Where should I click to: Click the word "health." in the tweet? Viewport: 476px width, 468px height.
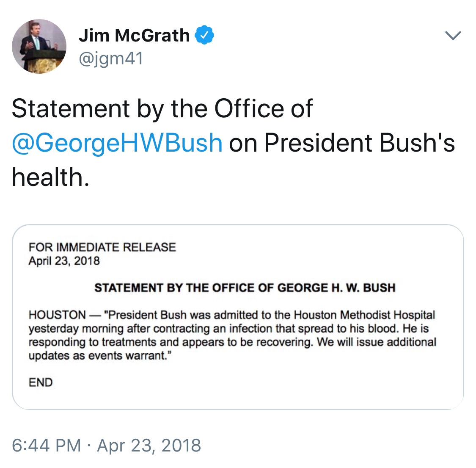(x=50, y=177)
